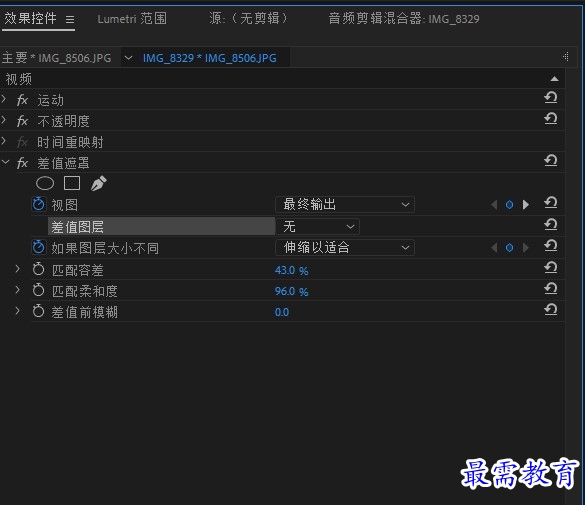The image size is (585, 505).
Task: Reset the 差值图层 parameter
Action: click(x=551, y=224)
